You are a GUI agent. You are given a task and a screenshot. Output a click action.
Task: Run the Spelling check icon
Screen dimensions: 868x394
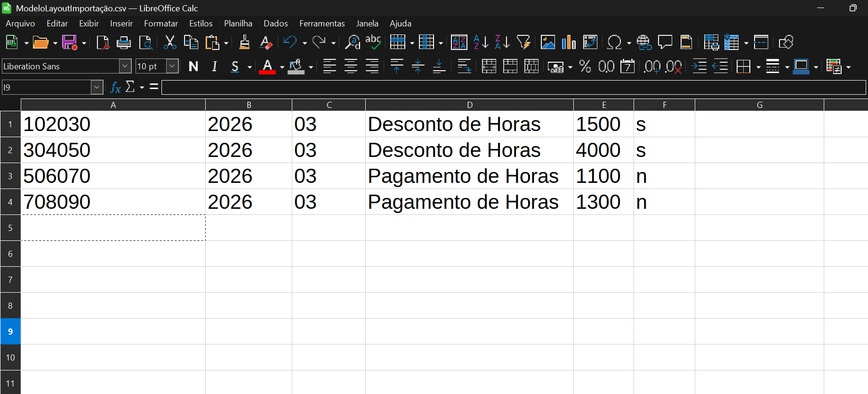[x=373, y=42]
